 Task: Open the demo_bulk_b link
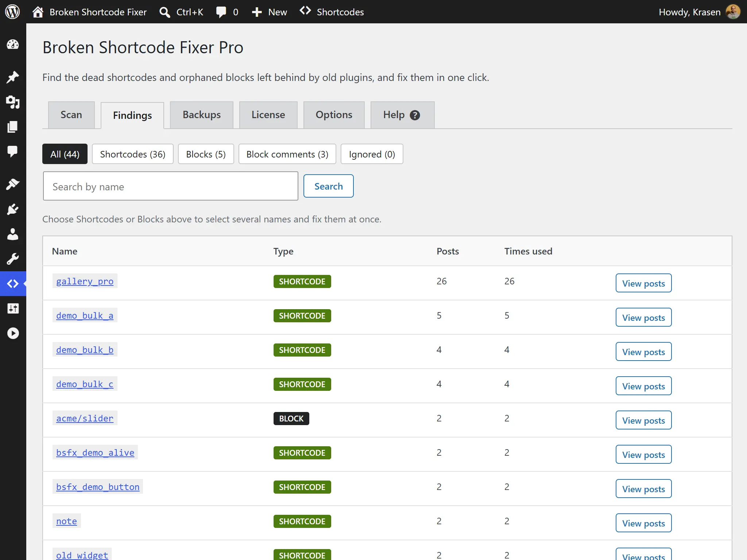(x=85, y=350)
